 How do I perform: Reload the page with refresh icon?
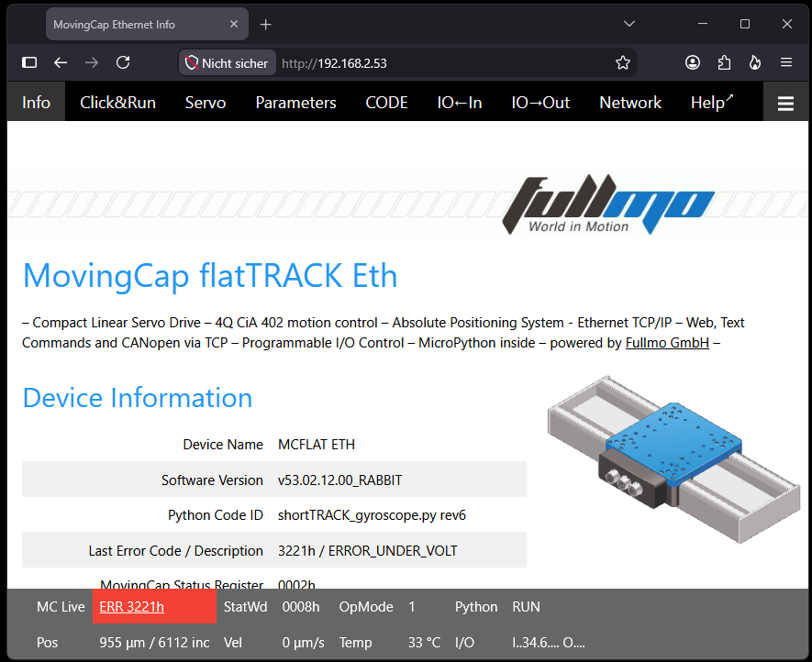tap(123, 62)
